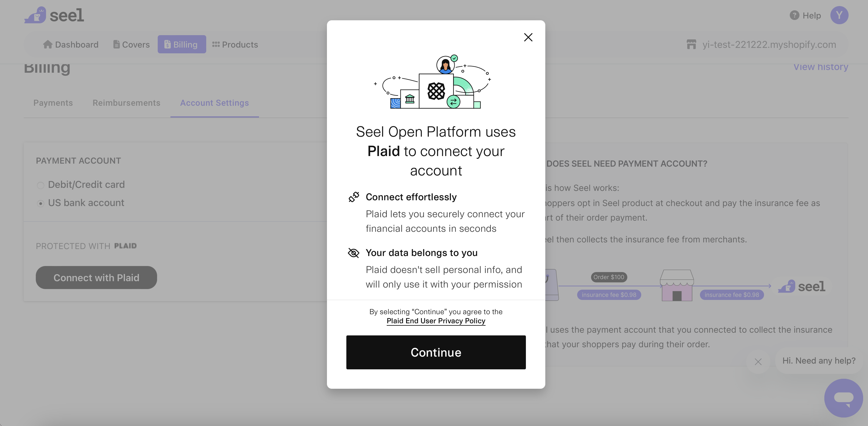
Task: Click the Covers document icon
Action: pos(116,45)
